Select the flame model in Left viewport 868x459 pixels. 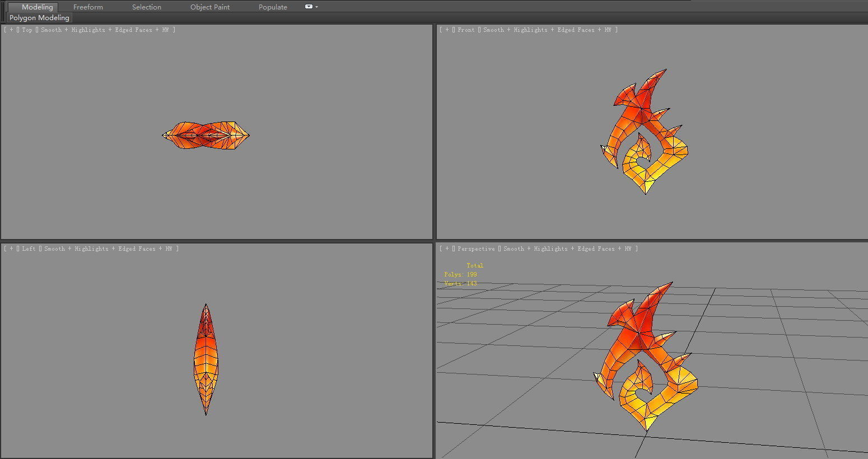pos(206,359)
